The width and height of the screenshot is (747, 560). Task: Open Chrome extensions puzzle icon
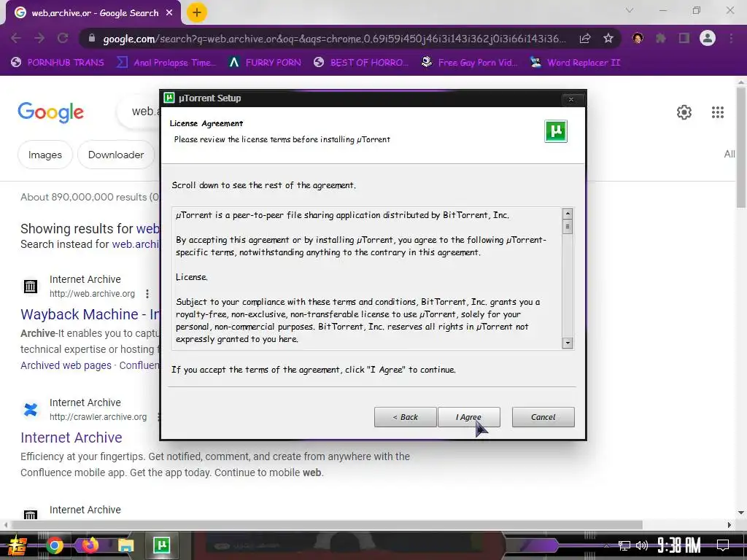pos(661,38)
